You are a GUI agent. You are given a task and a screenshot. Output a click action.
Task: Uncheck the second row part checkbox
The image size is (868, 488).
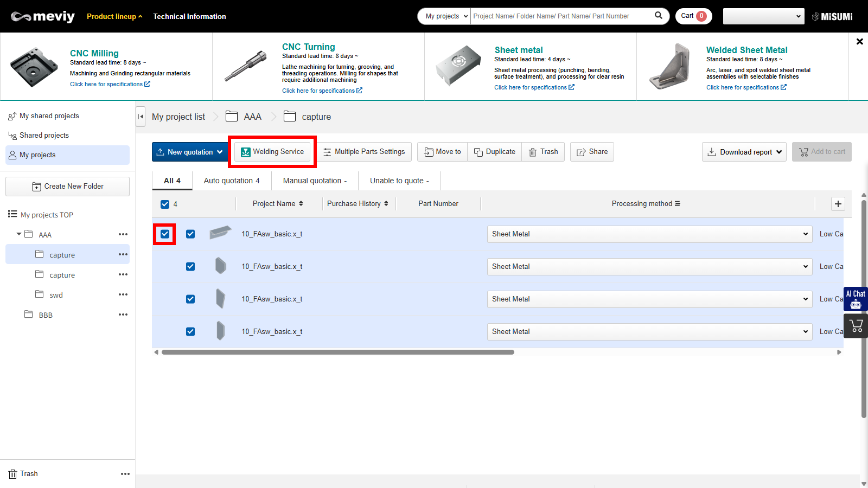pos(190,267)
